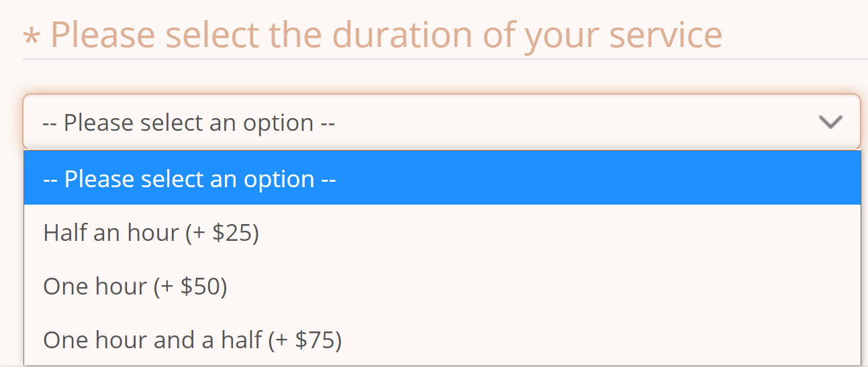Choose the + $25 duration option

(x=442, y=233)
